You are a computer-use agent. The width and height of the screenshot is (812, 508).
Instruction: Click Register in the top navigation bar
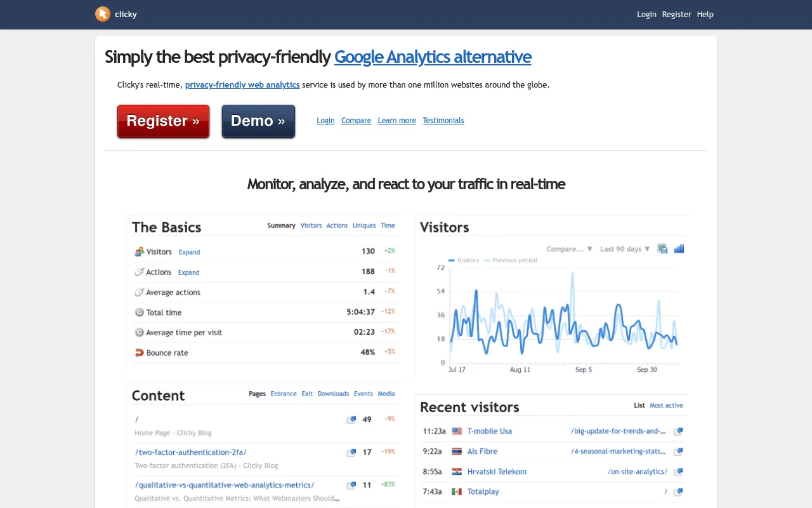pos(676,14)
